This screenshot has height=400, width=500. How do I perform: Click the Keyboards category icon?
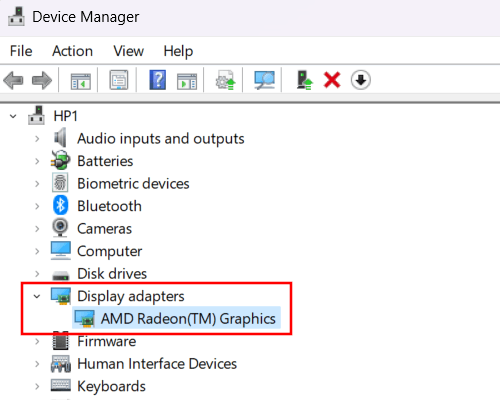(61, 385)
